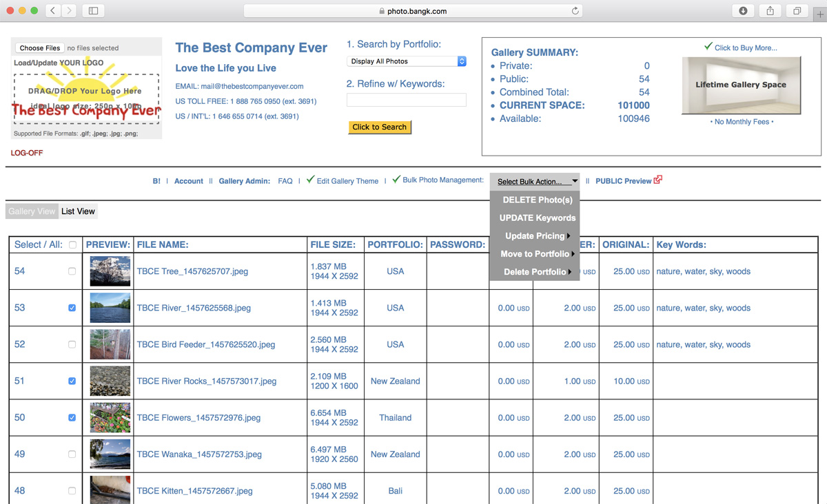Viewport: 827px width, 504px height.
Task: Click the Safari back navigation arrow
Action: (54, 10)
